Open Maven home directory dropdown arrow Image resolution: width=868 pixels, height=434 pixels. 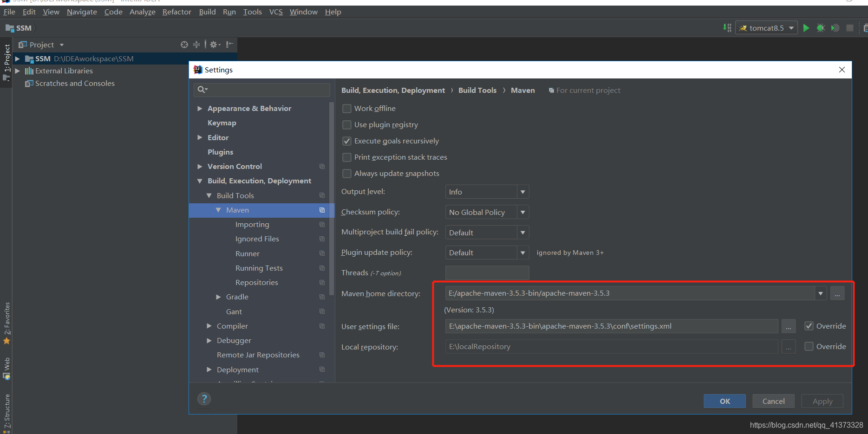click(x=821, y=293)
